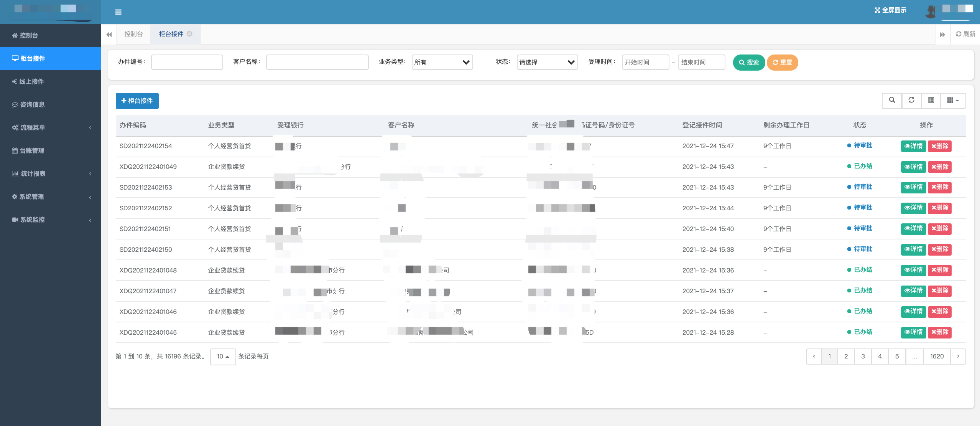980x426 pixels.
Task: Expand the 统计报表 sidebar section
Action: tap(51, 173)
